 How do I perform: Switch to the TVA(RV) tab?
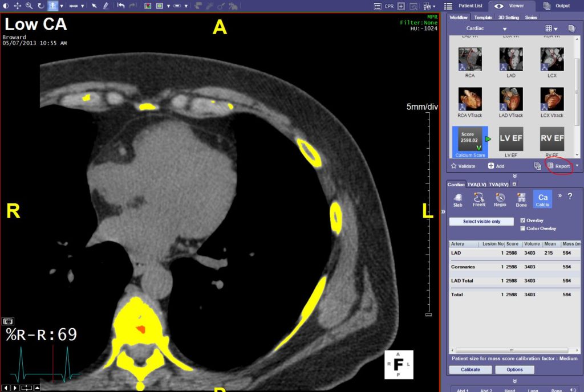[x=498, y=184]
